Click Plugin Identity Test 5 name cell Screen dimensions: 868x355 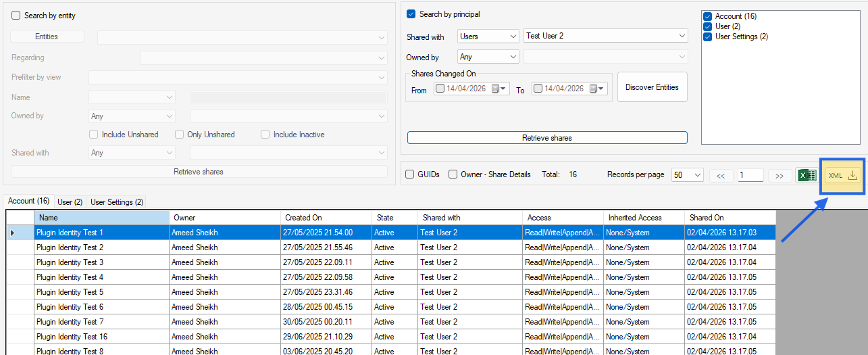coord(102,292)
